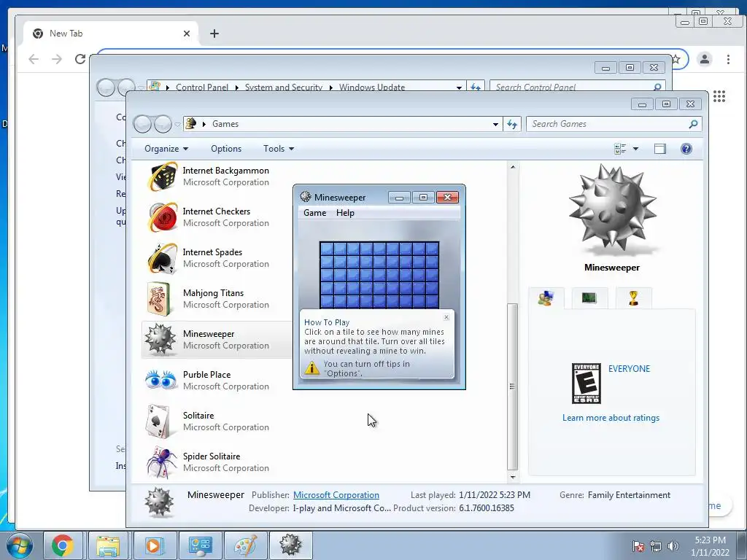Click the Microsoft Corporation publisher link
Image resolution: width=747 pixels, height=560 pixels.
(336, 495)
